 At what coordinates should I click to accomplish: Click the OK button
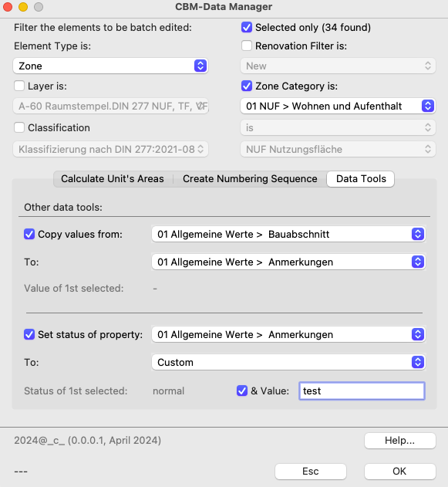tap(400, 471)
